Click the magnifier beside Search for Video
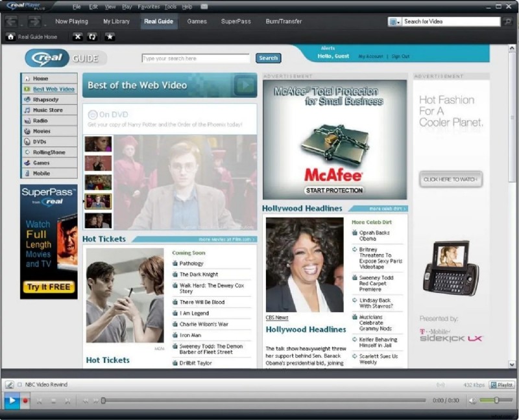The width and height of the screenshot is (519, 420). [x=508, y=21]
